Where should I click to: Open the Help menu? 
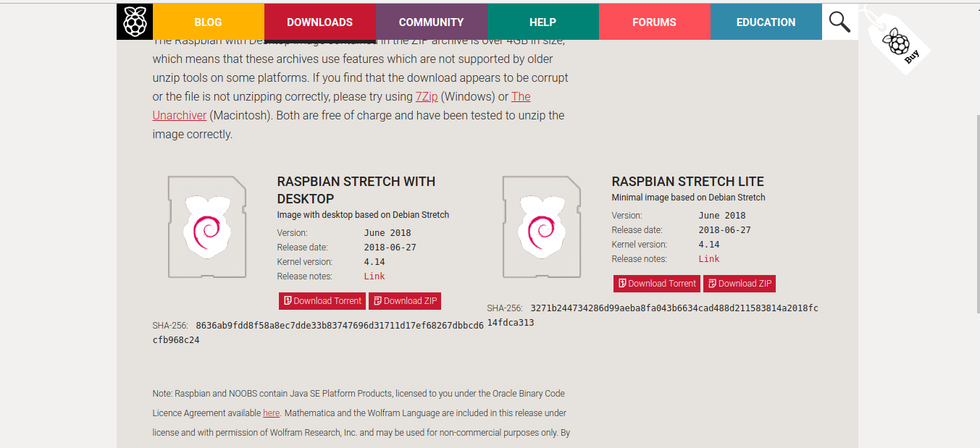click(x=543, y=22)
